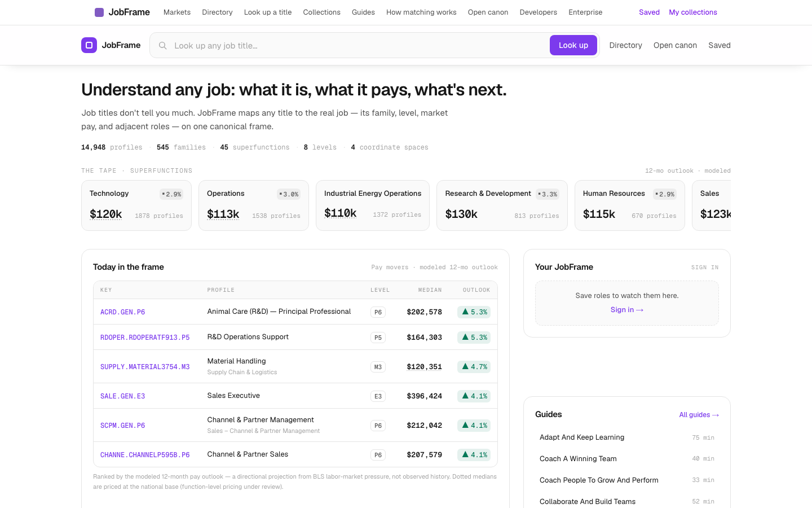The width and height of the screenshot is (812, 508).
Task: Click SIGN IN in Your JobFrame panel
Action: 705,268
